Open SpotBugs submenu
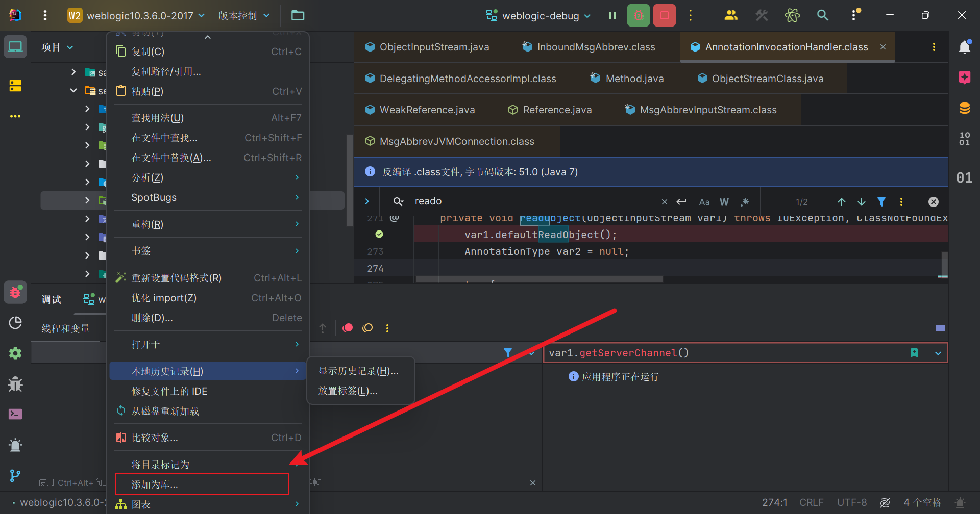The image size is (980, 514). (x=208, y=197)
